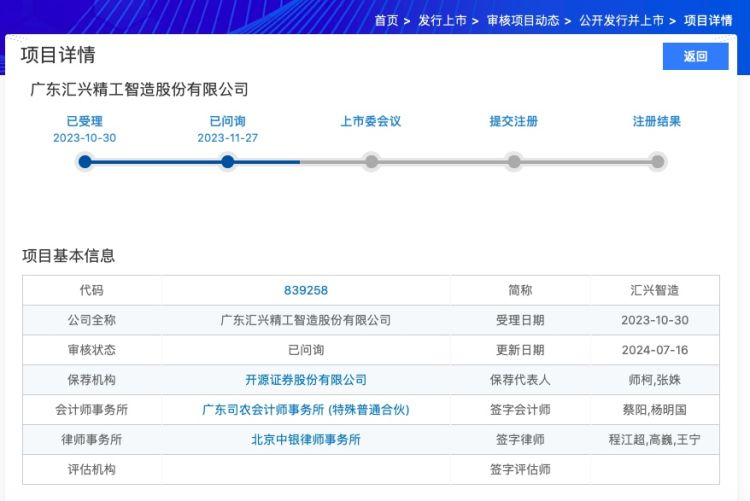Viewport: 750px width, 501px height.
Task: Select the 已问询 stage label
Action: click(x=228, y=122)
